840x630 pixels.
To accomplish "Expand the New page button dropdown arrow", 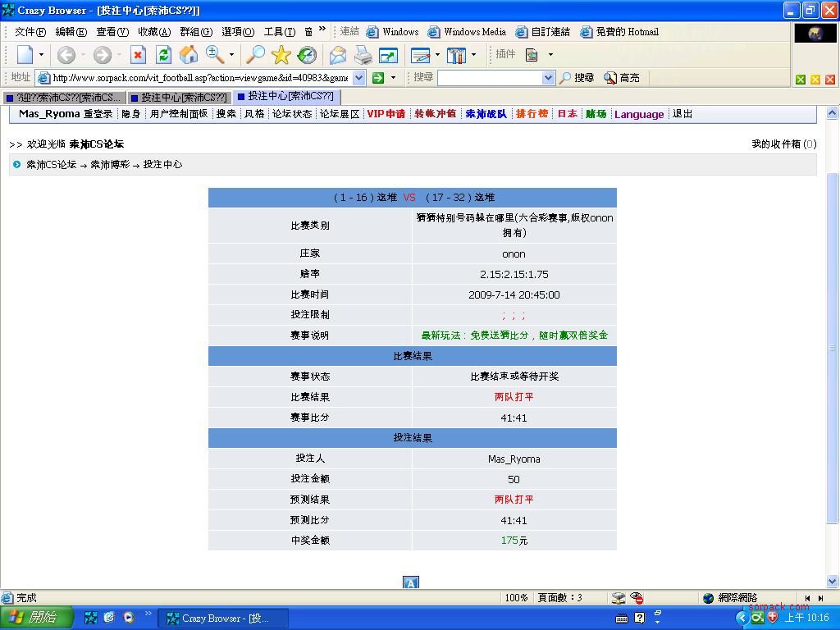I will (42, 55).
